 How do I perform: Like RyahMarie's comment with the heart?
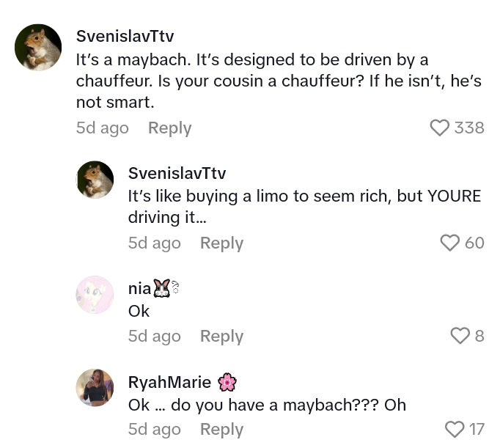455,429
